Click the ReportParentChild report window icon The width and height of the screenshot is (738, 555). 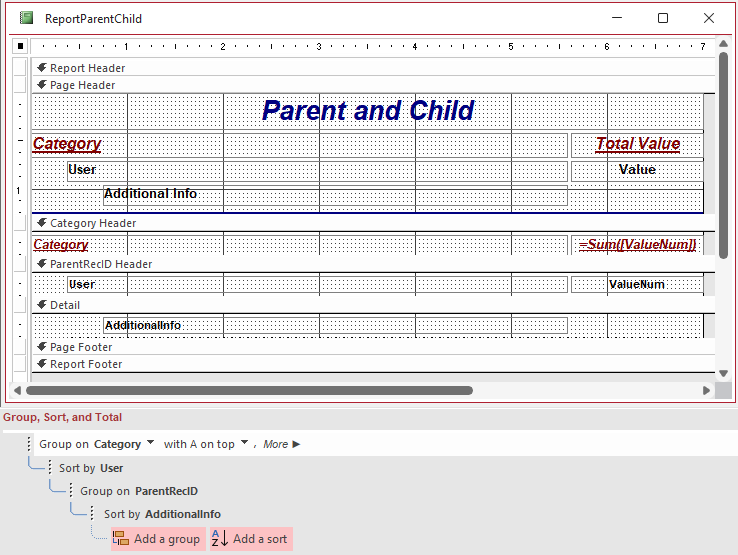pos(26,18)
